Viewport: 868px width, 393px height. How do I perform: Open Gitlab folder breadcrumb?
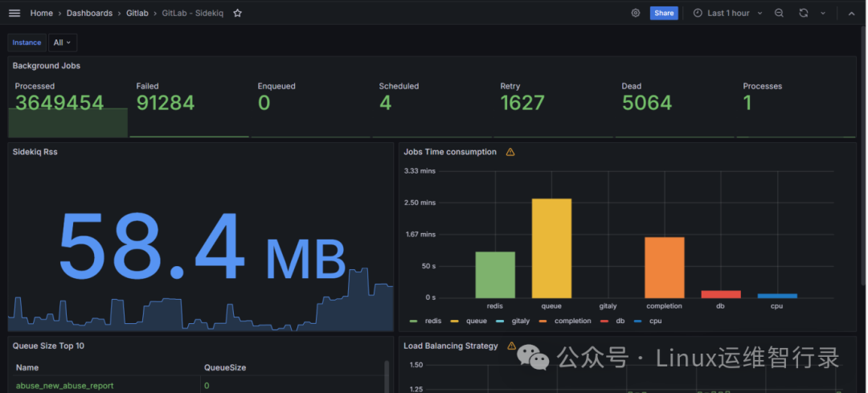pyautogui.click(x=137, y=13)
